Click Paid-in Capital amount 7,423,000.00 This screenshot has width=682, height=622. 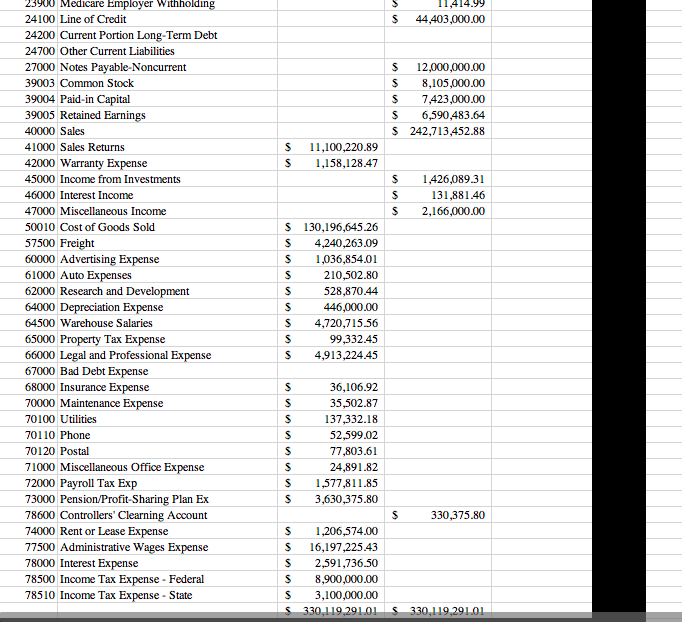pyautogui.click(x=453, y=99)
